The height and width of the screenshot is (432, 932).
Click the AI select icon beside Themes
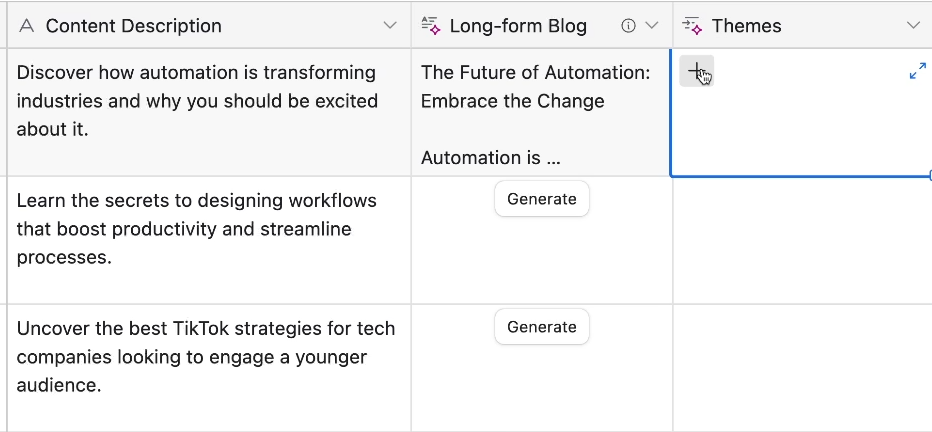[x=692, y=26]
